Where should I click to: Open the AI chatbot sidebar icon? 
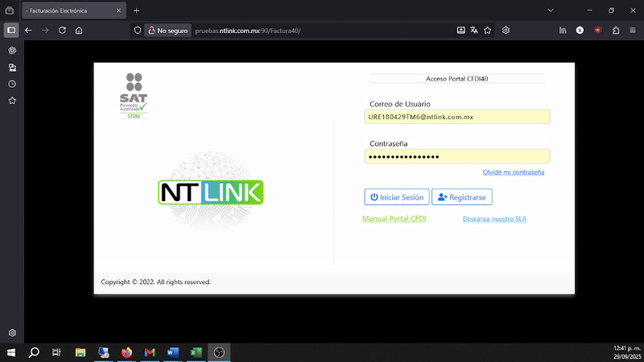[12, 51]
